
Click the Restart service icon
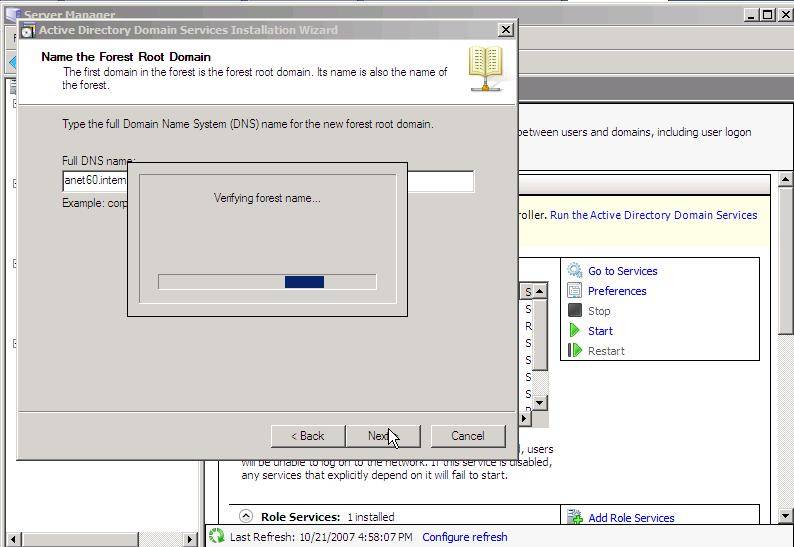point(575,350)
